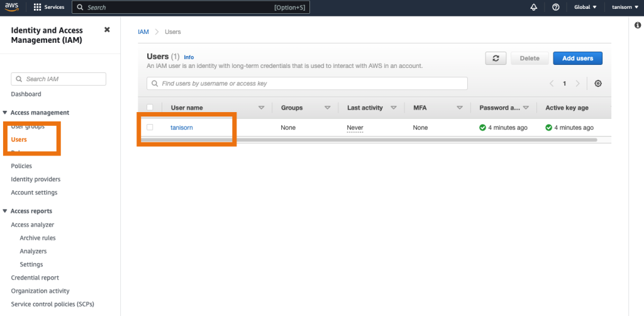Click the Add users button

coord(577,59)
